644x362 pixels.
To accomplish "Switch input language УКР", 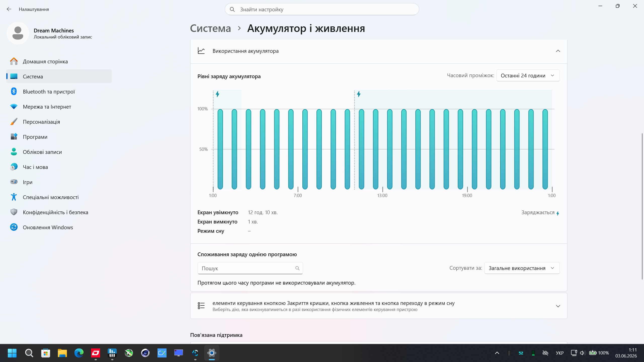I will (560, 353).
